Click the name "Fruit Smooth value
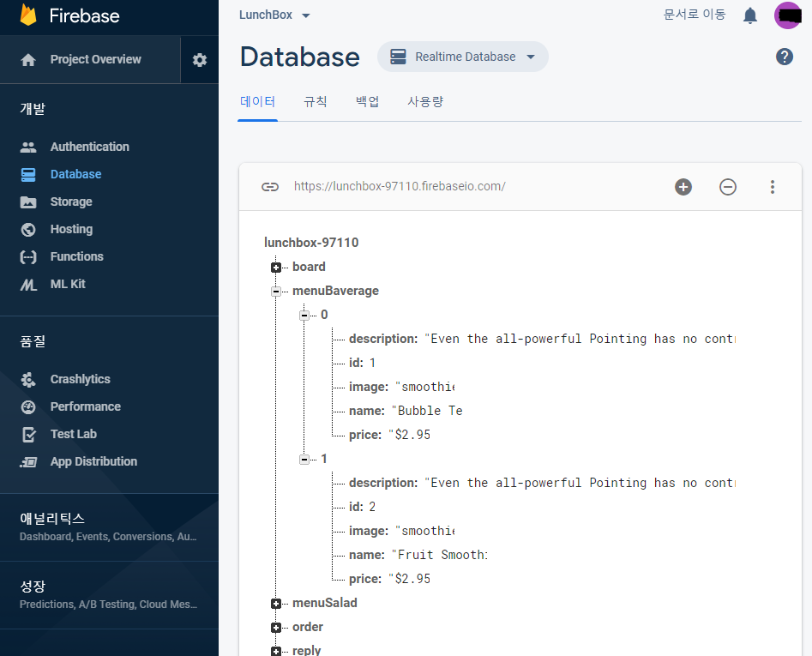Viewport: 812px width, 656px height. point(439,555)
